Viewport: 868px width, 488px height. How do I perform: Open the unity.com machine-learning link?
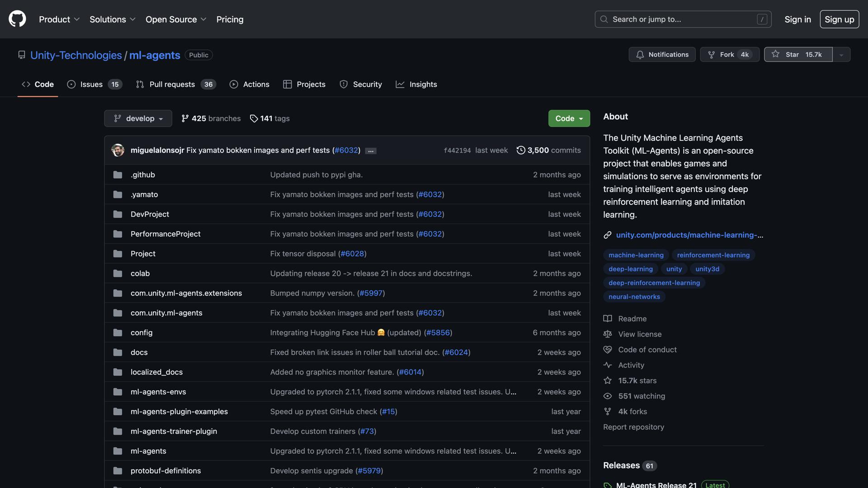689,235
